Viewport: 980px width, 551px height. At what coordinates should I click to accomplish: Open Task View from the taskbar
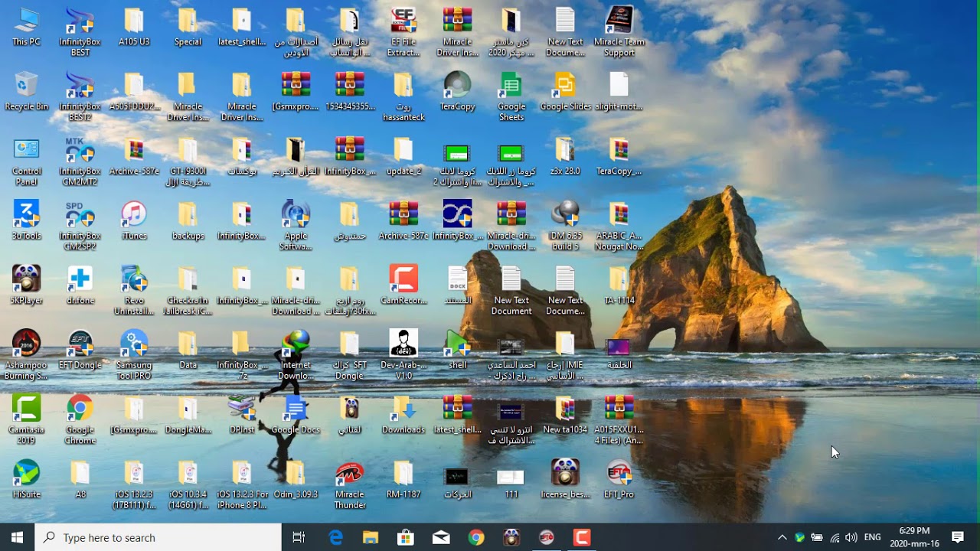click(299, 537)
